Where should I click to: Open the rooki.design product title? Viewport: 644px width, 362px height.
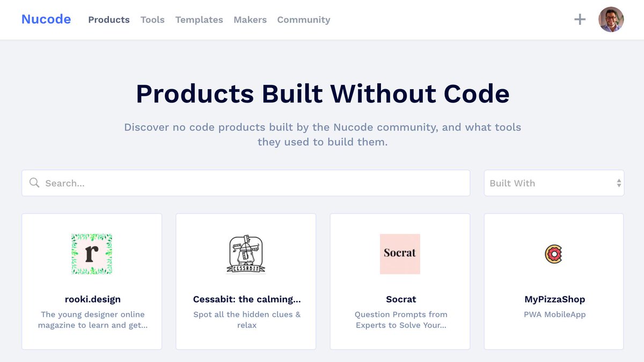pos(93,299)
